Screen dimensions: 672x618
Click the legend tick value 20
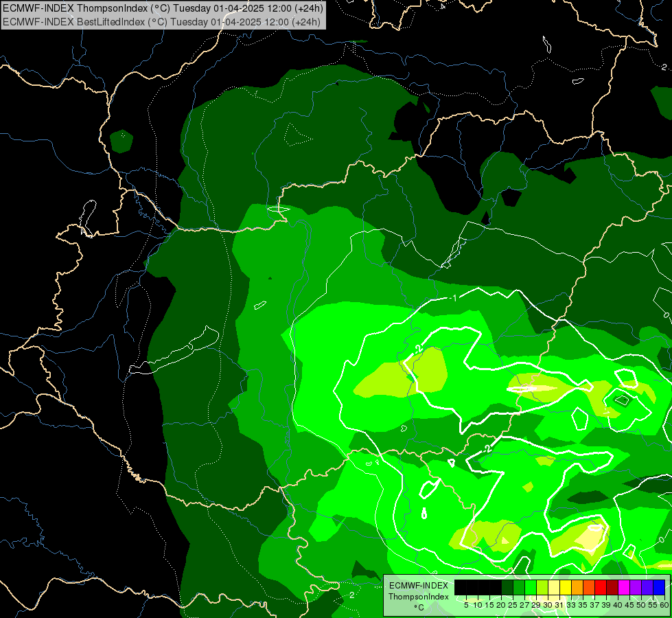tap(501, 605)
